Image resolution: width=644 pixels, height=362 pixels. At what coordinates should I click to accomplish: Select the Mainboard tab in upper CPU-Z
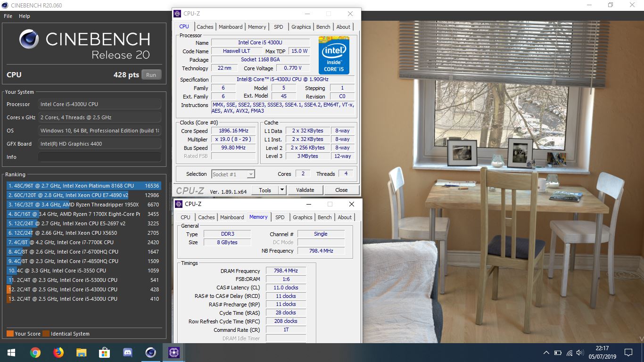(x=231, y=27)
